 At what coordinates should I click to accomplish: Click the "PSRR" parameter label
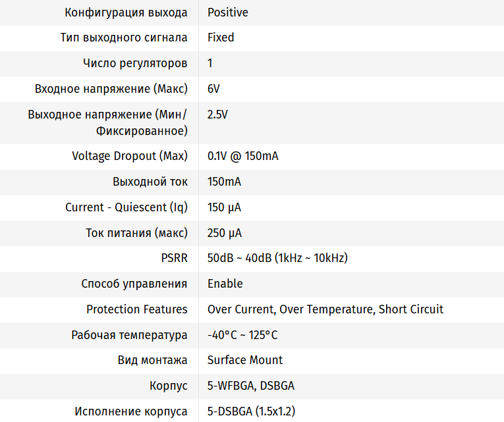point(174,258)
